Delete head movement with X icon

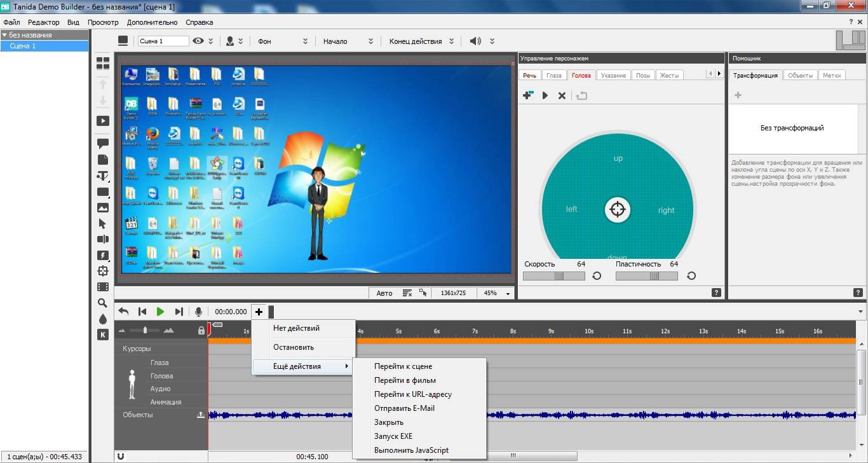(x=562, y=95)
